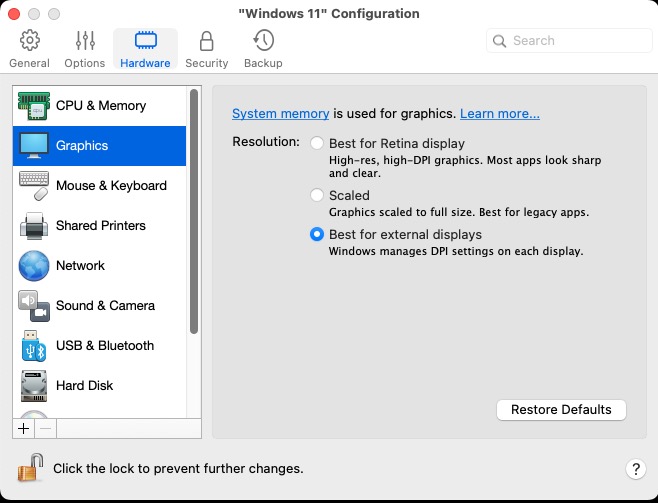Click 'High-res, high-DPI graphics' description
658x503 pixels.
pos(465,167)
